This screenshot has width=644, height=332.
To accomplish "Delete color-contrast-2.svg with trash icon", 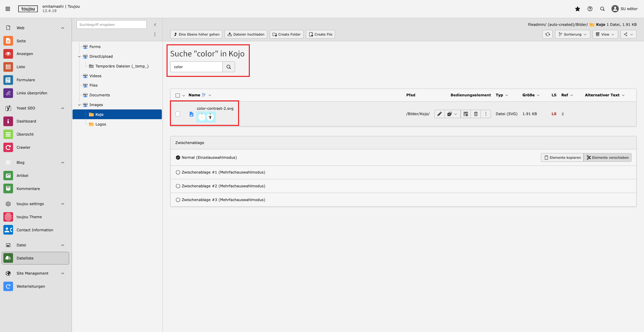I will (x=476, y=114).
